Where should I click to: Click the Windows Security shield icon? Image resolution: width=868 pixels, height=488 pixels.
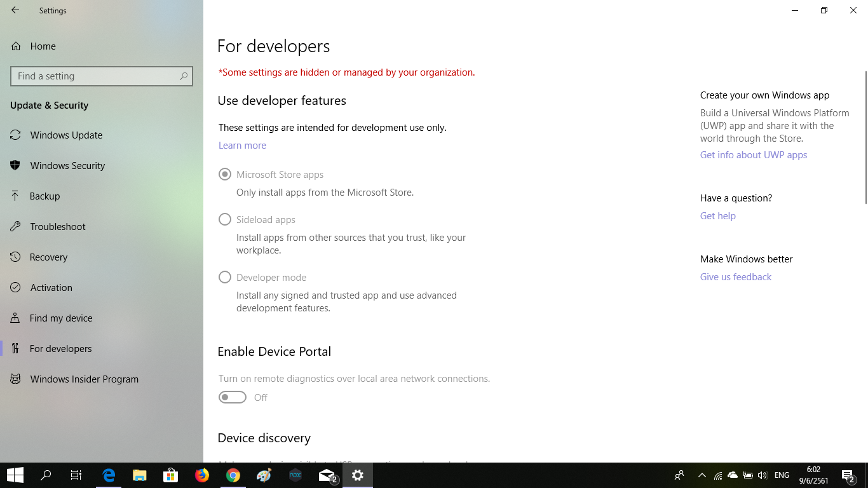tap(16, 166)
